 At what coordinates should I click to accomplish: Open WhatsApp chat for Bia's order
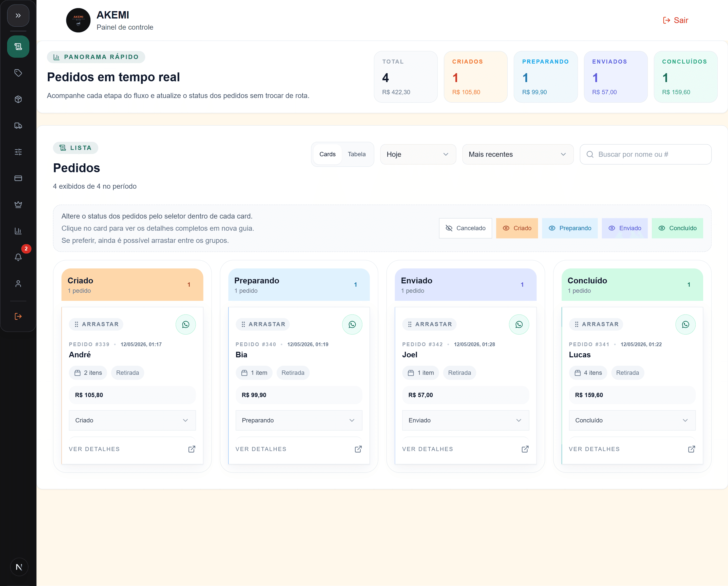[352, 324]
